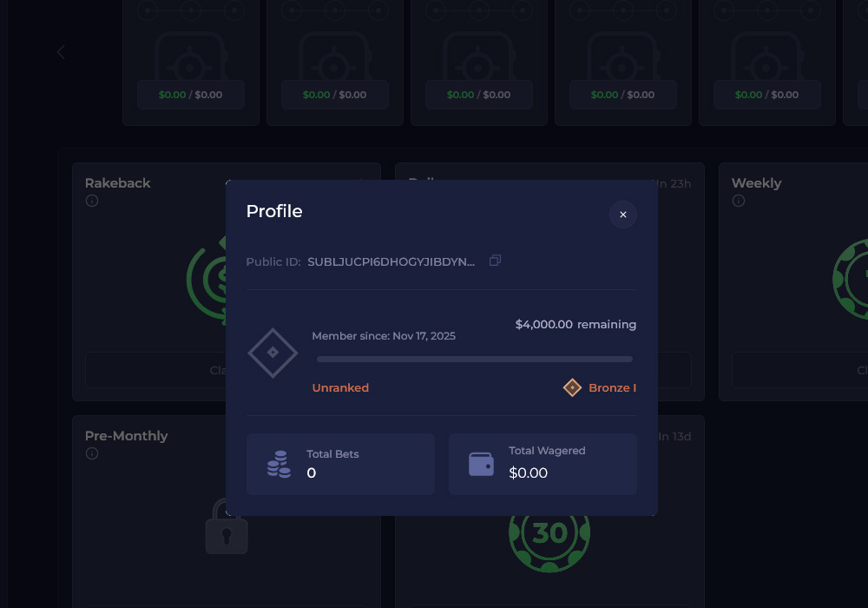Open the first vault reward card
The height and width of the screenshot is (608, 868).
coord(191,61)
